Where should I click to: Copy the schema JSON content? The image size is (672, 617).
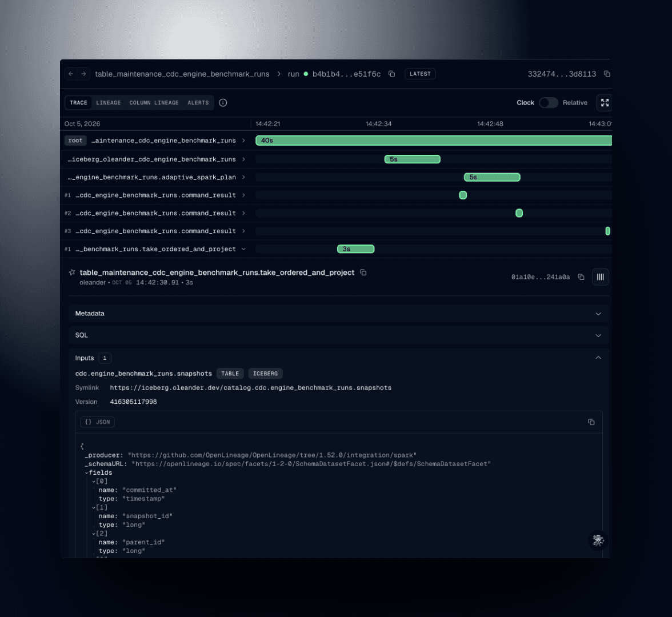591,422
